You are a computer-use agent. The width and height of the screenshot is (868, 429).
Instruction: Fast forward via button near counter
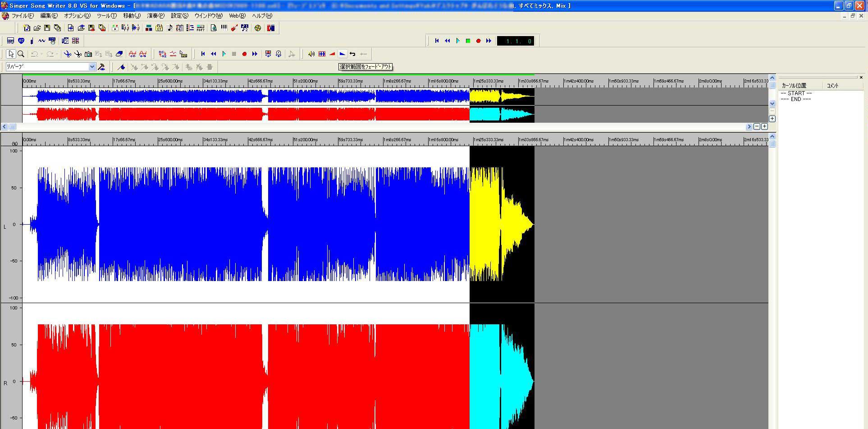[489, 41]
